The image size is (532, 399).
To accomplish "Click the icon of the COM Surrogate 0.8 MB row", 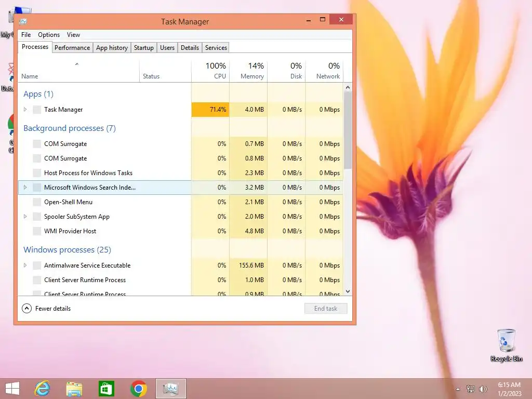I will point(37,158).
